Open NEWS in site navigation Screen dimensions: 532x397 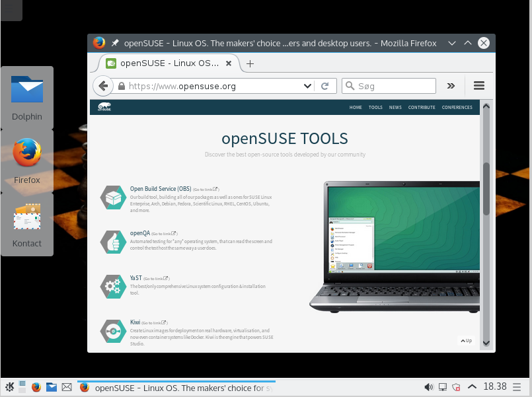(x=395, y=107)
